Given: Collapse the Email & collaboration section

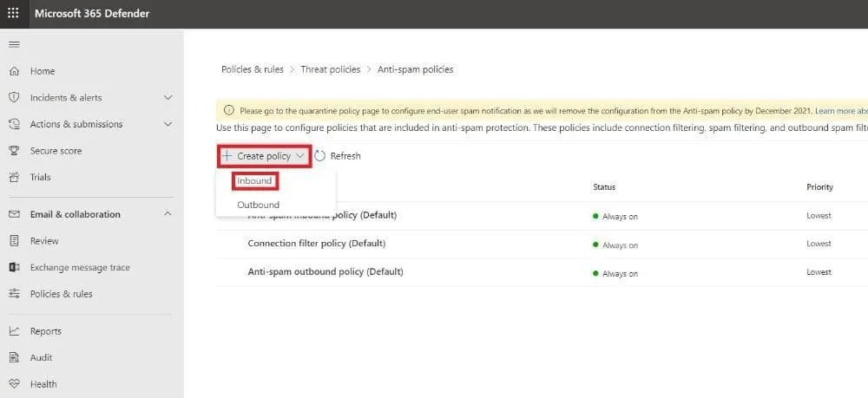Looking at the screenshot, I should pyautogui.click(x=168, y=214).
